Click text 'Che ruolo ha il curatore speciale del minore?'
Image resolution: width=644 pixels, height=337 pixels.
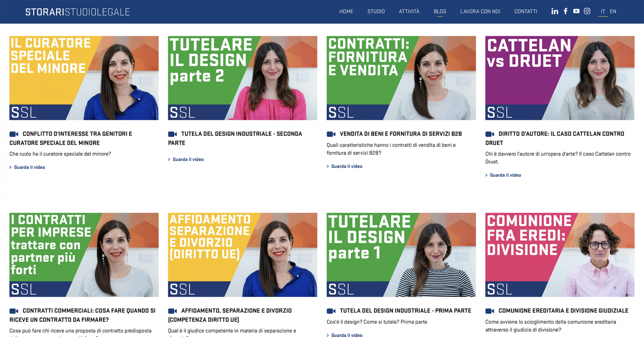(x=60, y=154)
